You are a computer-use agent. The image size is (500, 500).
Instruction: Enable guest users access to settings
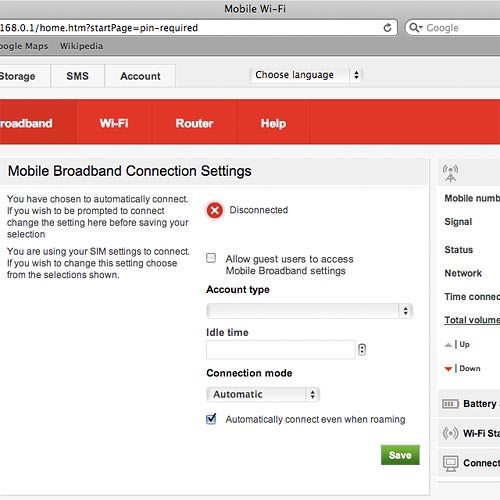(211, 258)
